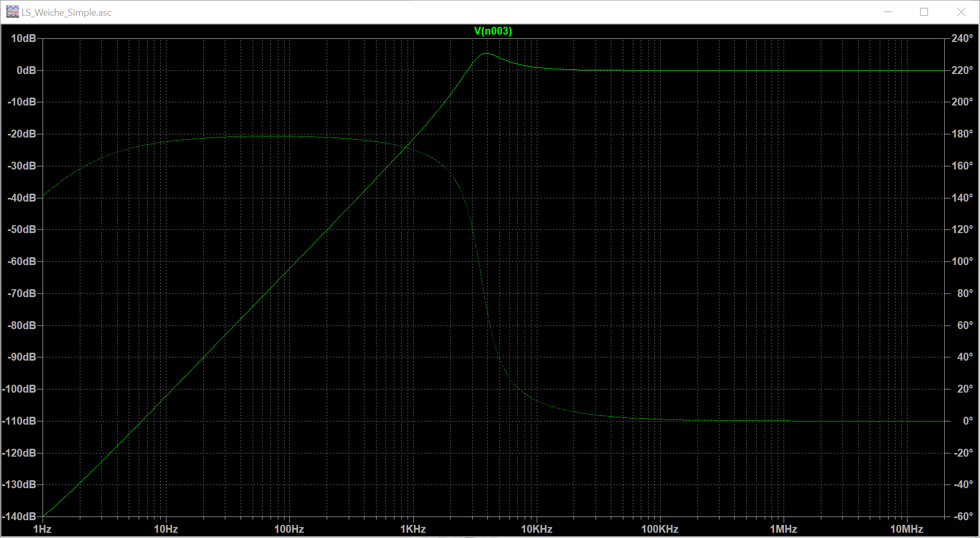Select the -20dB magnitude axis label
This screenshot has height=538, width=980.
pos(22,134)
